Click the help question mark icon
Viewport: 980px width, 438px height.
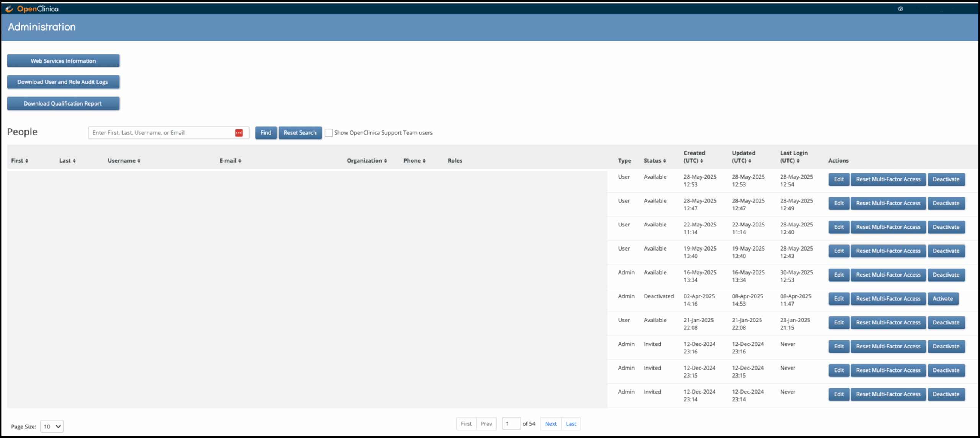tap(900, 9)
